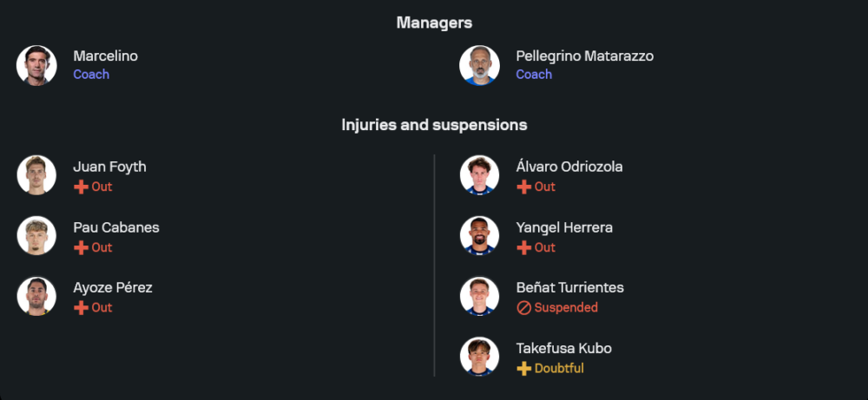The width and height of the screenshot is (868, 400).
Task: Click Marcelino's coach photo
Action: pos(36,65)
